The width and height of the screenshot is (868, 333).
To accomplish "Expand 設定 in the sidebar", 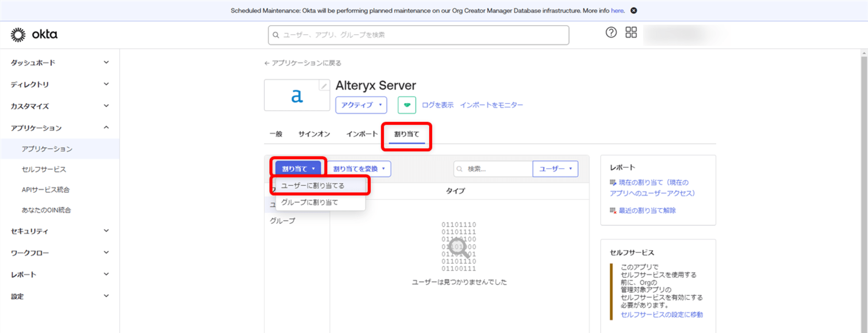I will click(x=60, y=296).
